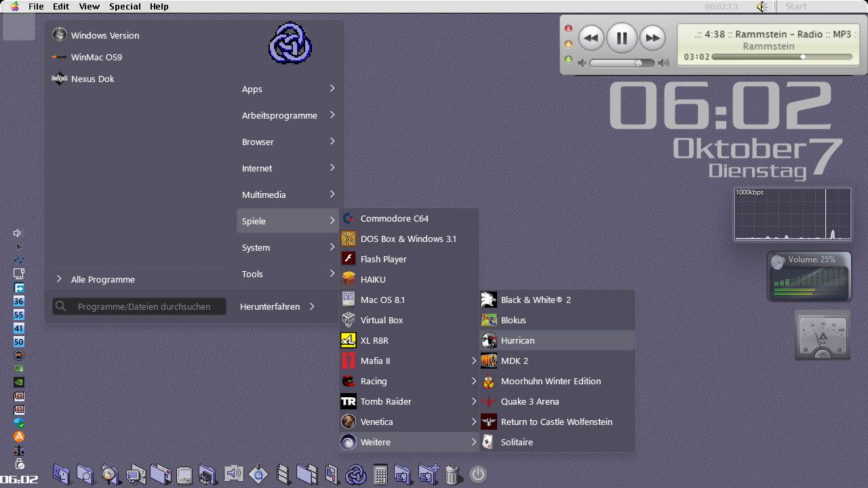Expand the Mafia II submenu
Image resolution: width=868 pixels, height=488 pixels.
tap(410, 361)
